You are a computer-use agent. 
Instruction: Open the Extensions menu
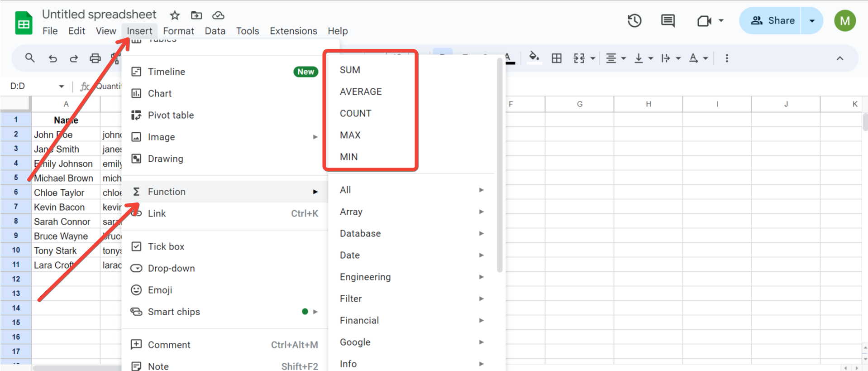point(293,31)
